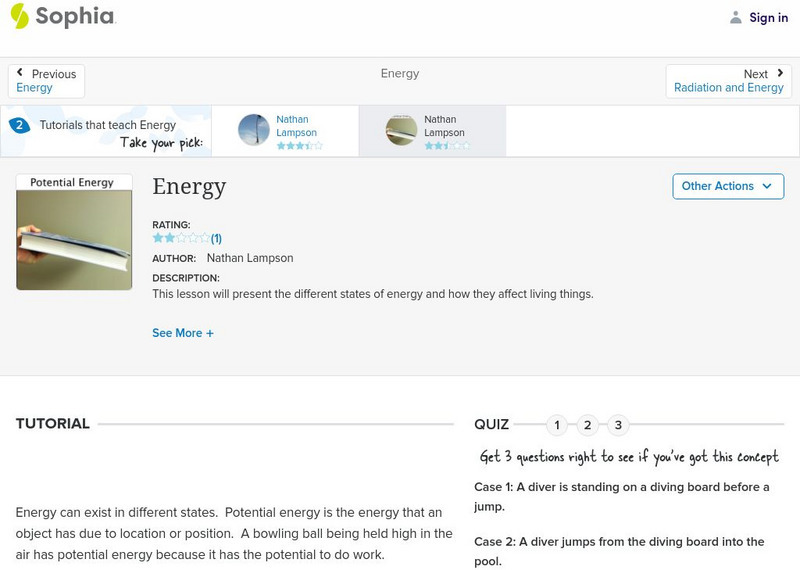800x570 pixels.
Task: Expand description with See More +
Action: (183, 333)
